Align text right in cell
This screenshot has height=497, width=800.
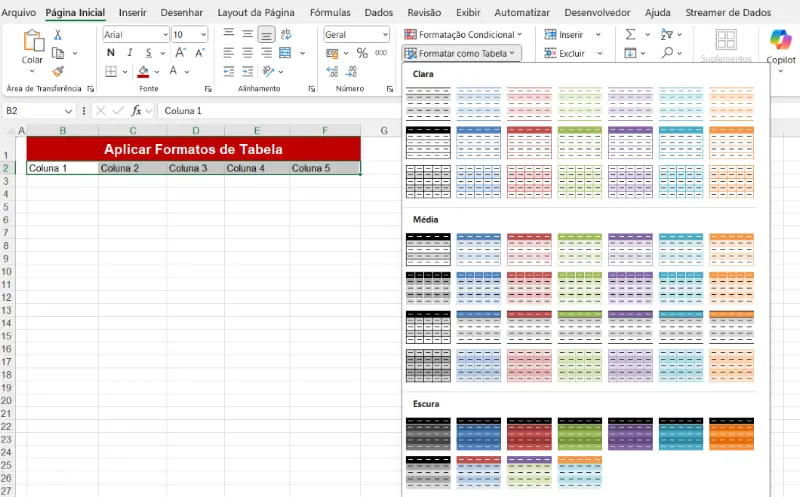coord(266,53)
